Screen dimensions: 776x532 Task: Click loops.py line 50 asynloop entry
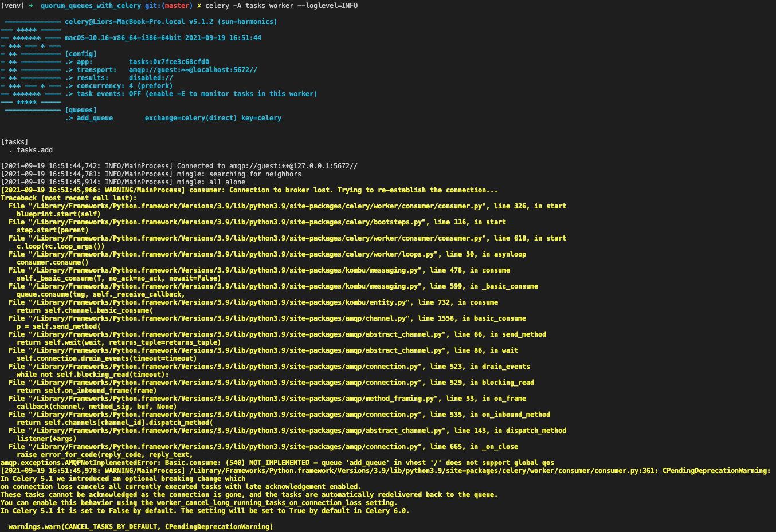[x=267, y=254]
